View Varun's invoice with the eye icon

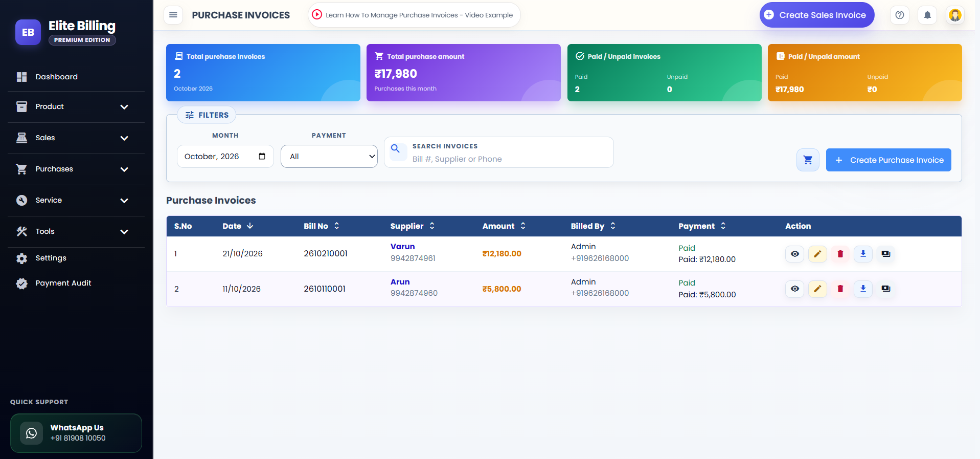click(x=795, y=254)
